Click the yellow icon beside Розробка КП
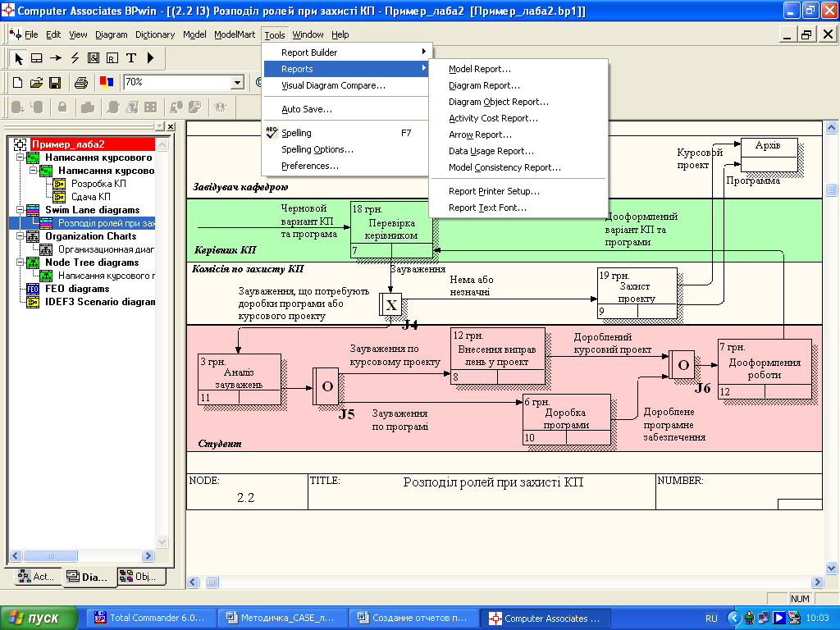The image size is (840, 630). pyautogui.click(x=59, y=184)
